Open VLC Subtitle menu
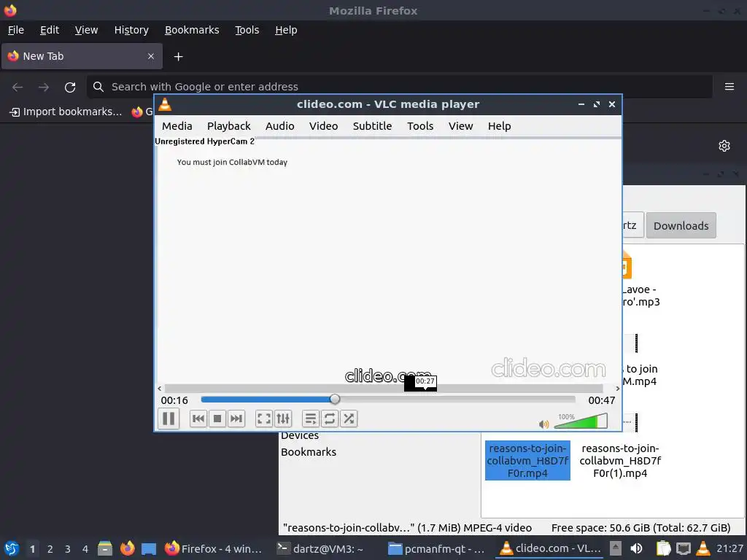This screenshot has width=747, height=560. coord(372,126)
